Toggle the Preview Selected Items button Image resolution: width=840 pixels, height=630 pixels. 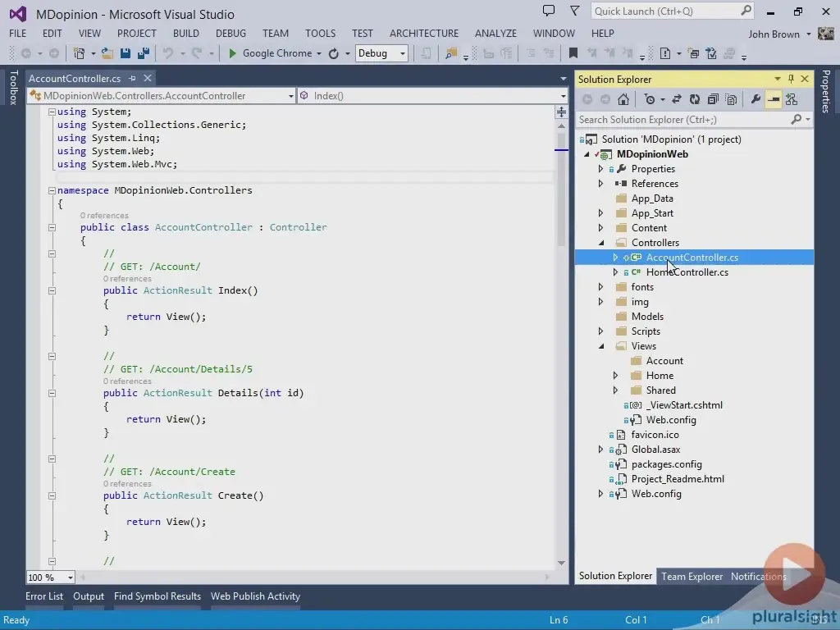click(774, 99)
